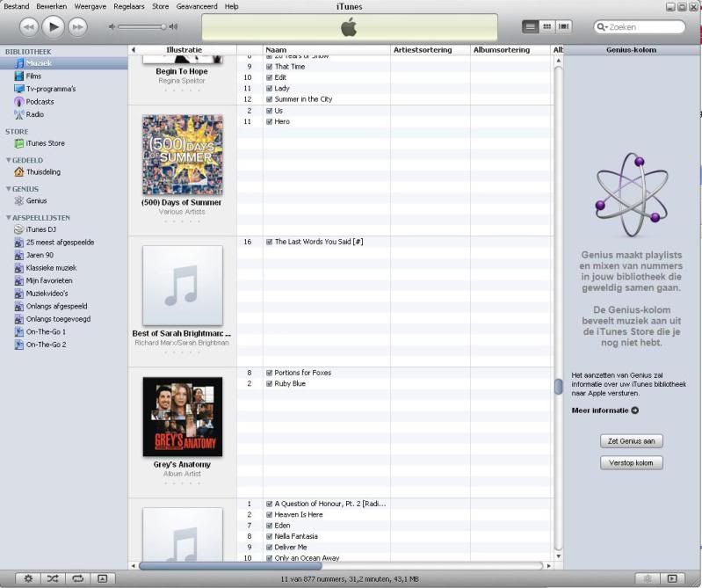Switch to grid view
This screenshot has height=588, width=702.
pyautogui.click(x=546, y=27)
